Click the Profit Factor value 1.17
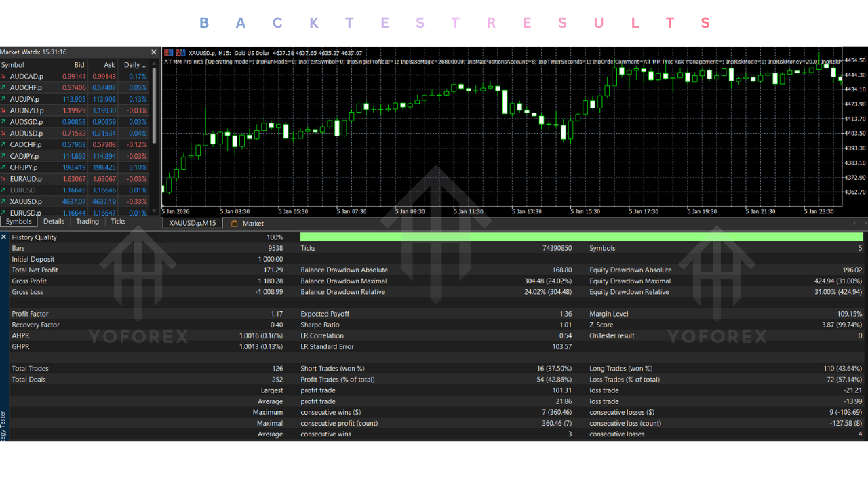The image size is (868, 488). pos(277,314)
